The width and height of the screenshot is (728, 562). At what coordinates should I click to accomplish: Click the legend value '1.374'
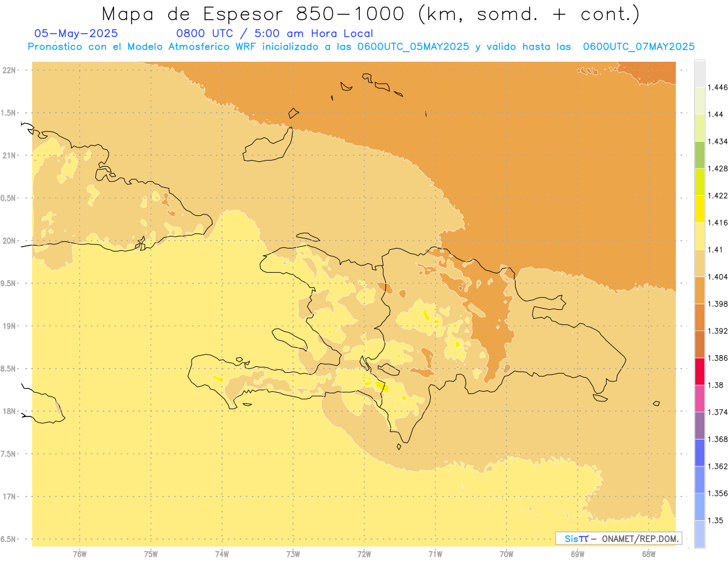tap(717, 412)
